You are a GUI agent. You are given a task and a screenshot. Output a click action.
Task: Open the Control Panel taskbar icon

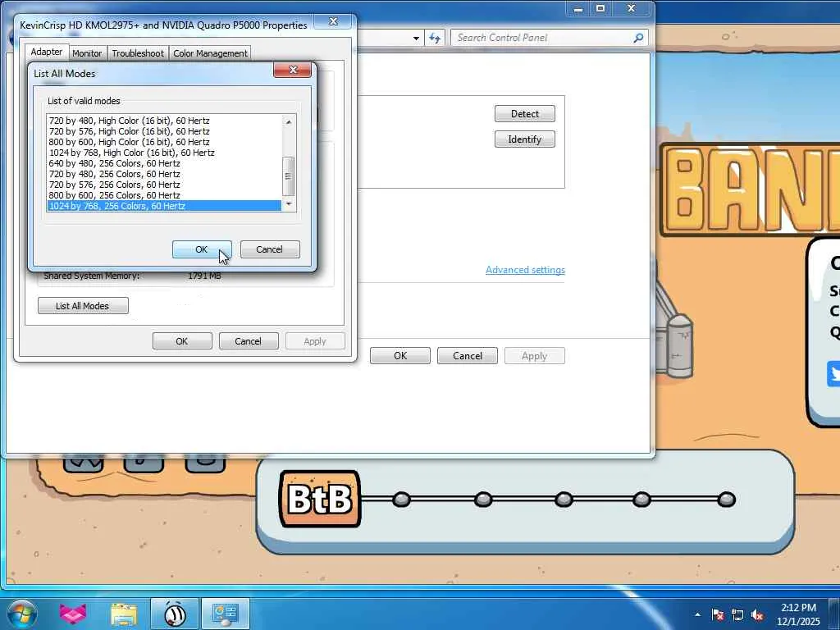click(x=226, y=614)
